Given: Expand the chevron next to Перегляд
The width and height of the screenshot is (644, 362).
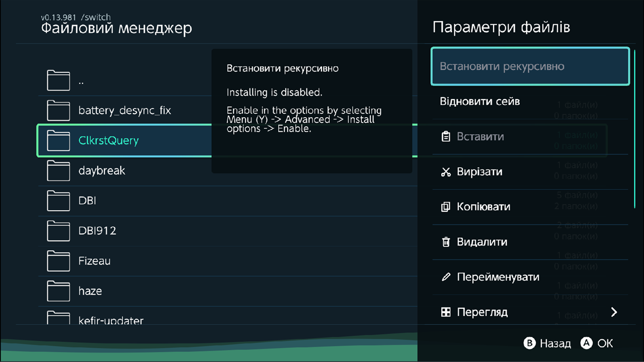Looking at the screenshot, I should (x=614, y=312).
